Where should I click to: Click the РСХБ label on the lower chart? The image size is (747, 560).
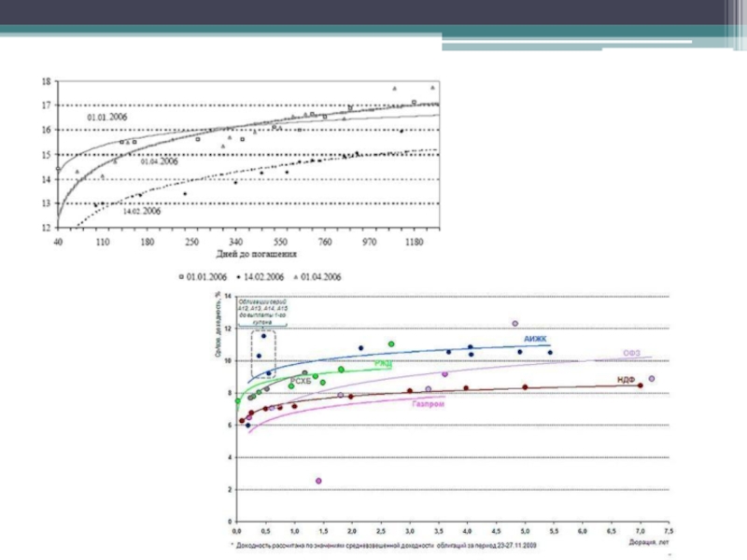pos(301,381)
